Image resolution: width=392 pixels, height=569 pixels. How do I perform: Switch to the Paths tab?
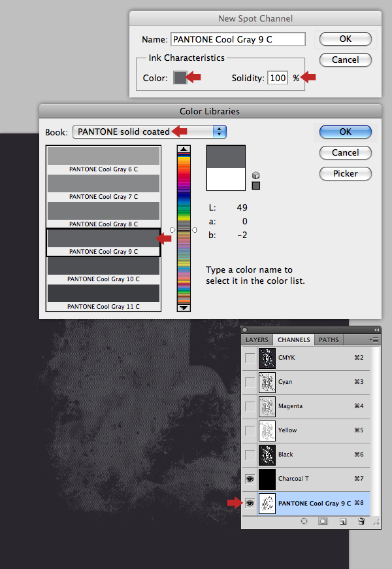click(x=329, y=340)
